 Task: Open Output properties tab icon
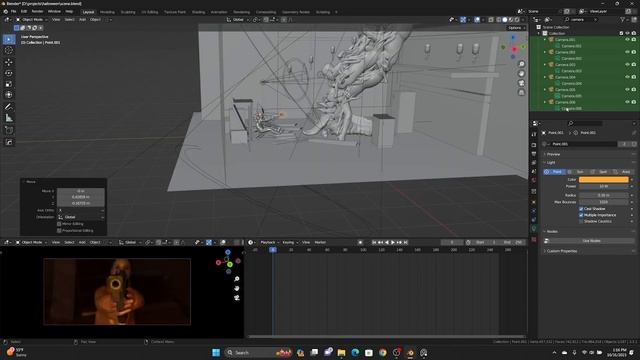(x=534, y=154)
